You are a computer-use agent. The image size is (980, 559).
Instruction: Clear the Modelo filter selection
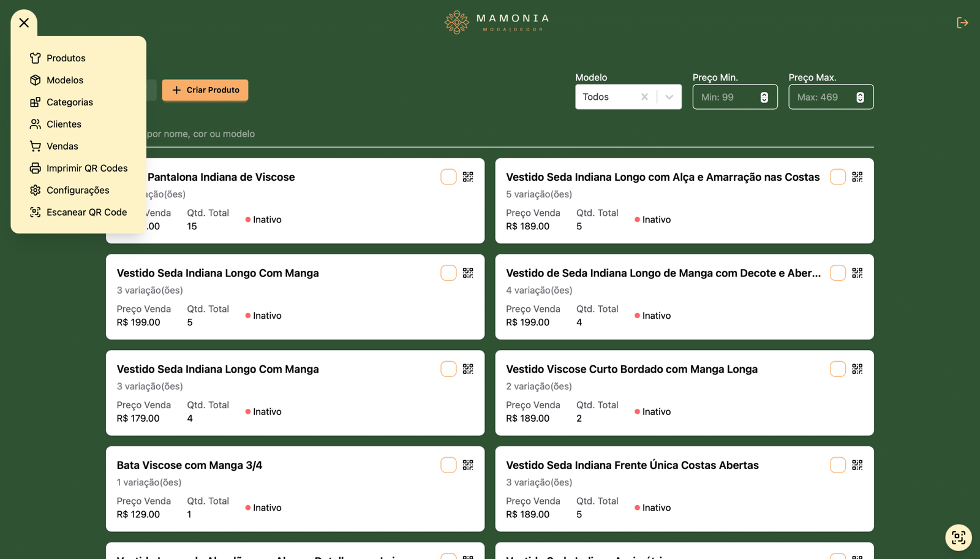[644, 97]
